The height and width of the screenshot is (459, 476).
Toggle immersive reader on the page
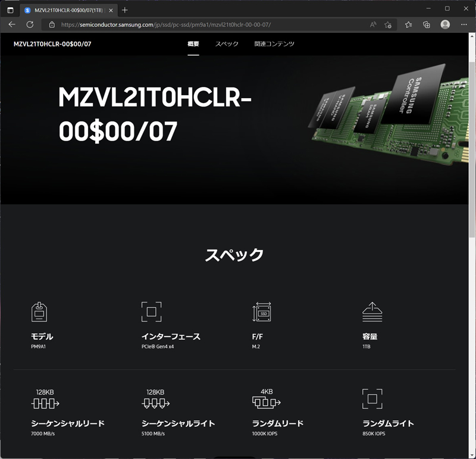(373, 24)
